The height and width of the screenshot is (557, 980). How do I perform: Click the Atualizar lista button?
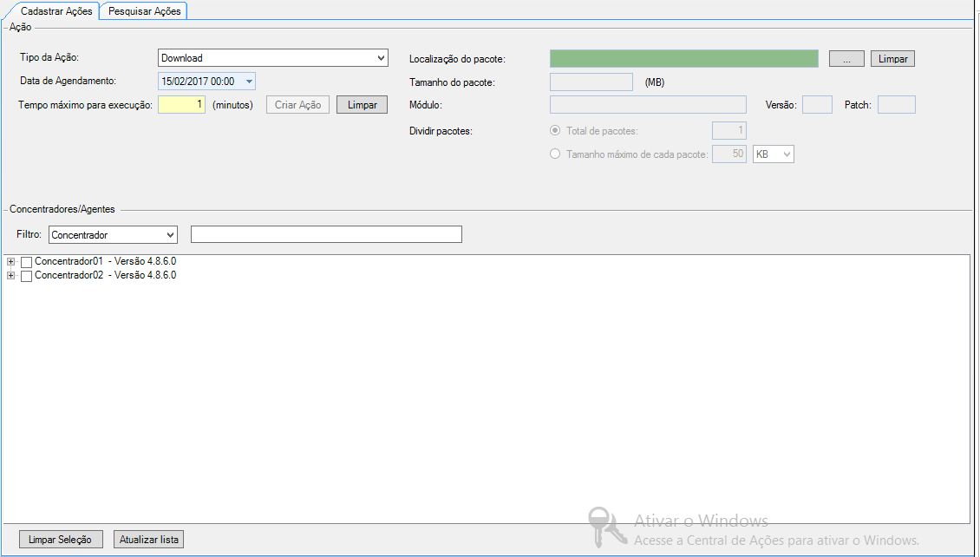[149, 540]
